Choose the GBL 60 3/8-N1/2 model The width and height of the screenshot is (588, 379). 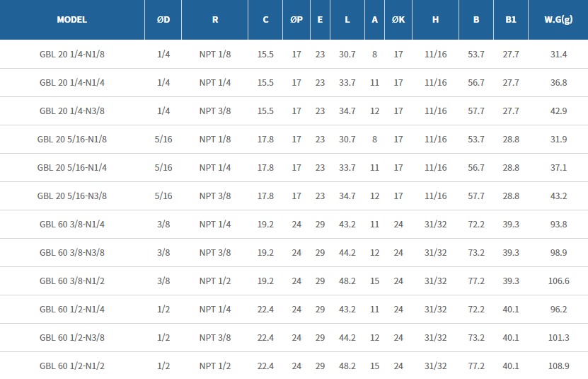pyautogui.click(x=72, y=281)
